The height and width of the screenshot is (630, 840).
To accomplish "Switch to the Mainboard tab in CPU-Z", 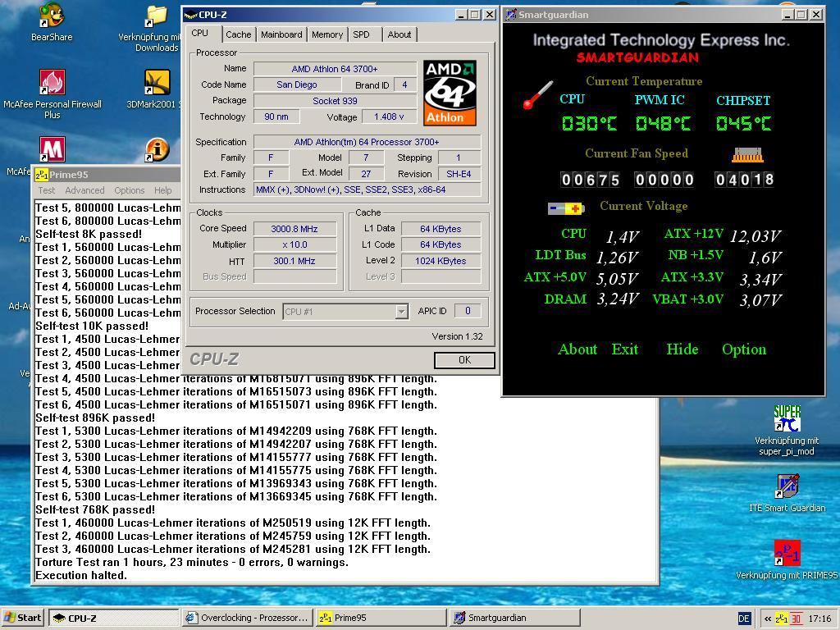I will [x=281, y=34].
